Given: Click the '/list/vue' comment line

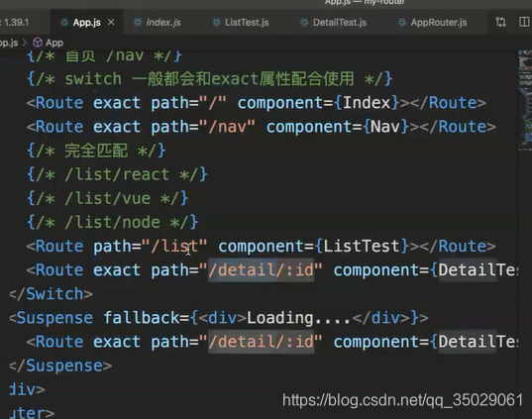Looking at the screenshot, I should click(x=108, y=198).
